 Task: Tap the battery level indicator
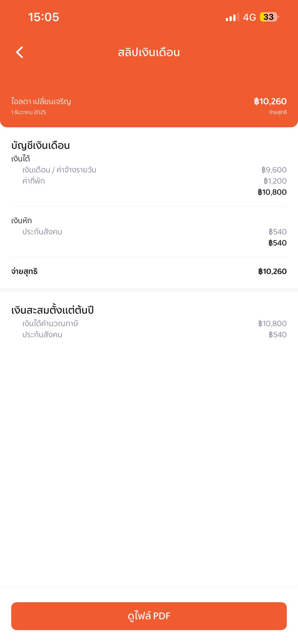tap(269, 17)
